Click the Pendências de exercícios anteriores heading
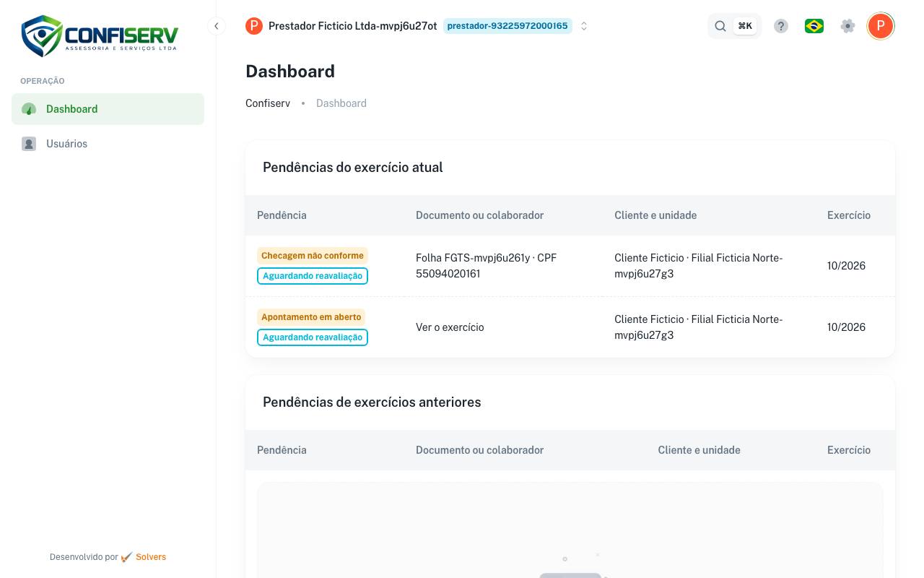The height and width of the screenshot is (578, 924). click(372, 402)
